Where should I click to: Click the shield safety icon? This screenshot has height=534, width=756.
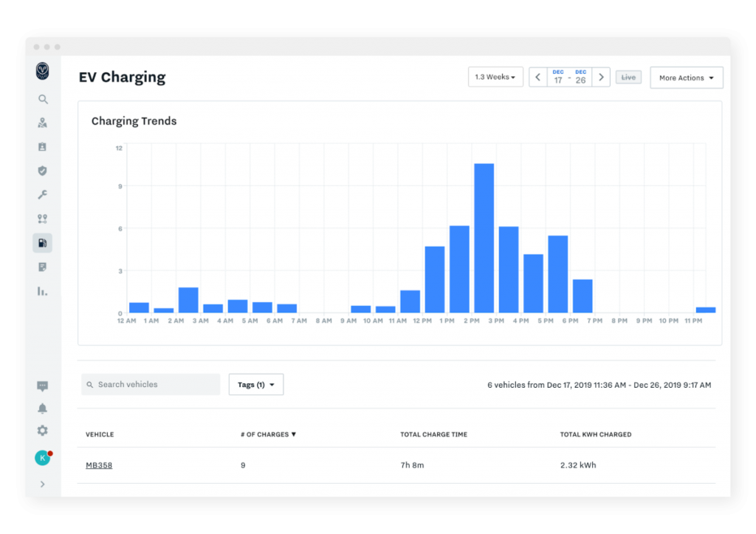tap(43, 171)
